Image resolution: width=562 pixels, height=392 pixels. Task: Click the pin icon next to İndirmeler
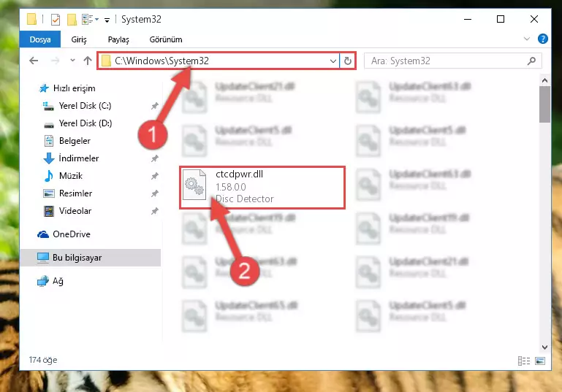[x=154, y=158]
